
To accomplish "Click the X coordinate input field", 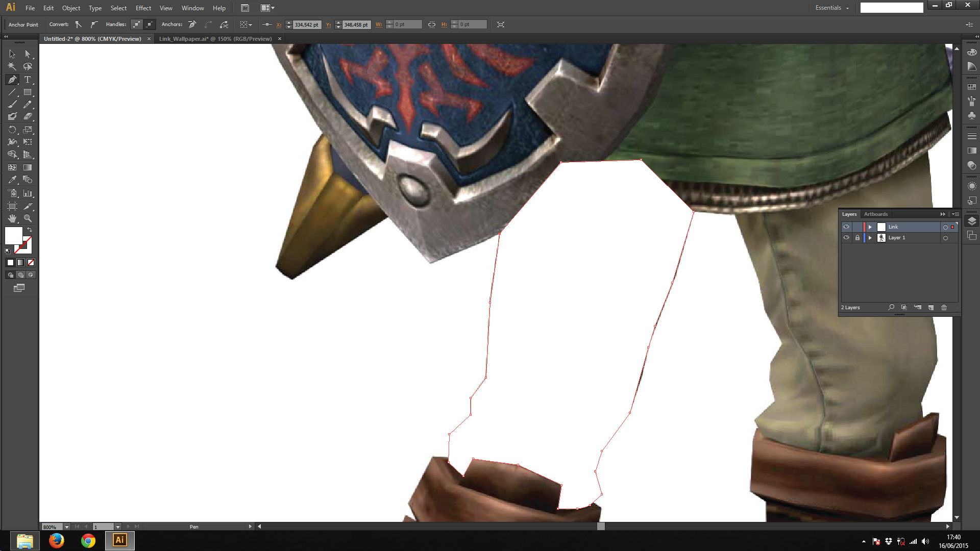I will 307,24.
